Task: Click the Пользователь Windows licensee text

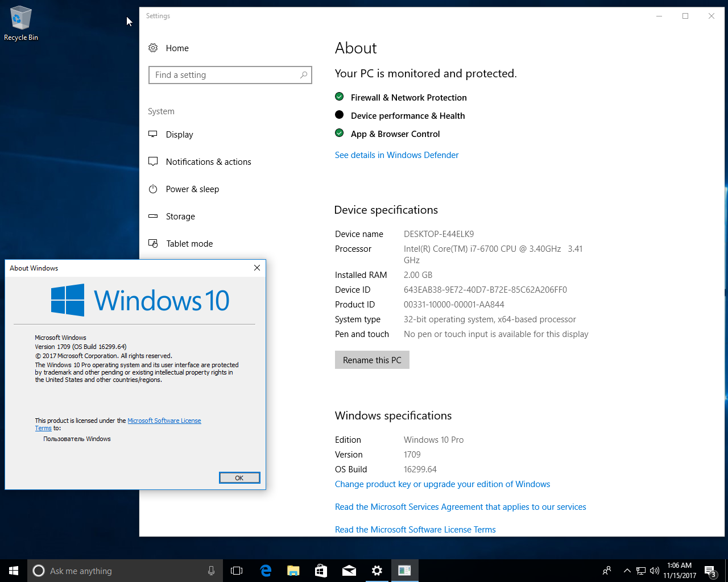Action: coord(77,439)
